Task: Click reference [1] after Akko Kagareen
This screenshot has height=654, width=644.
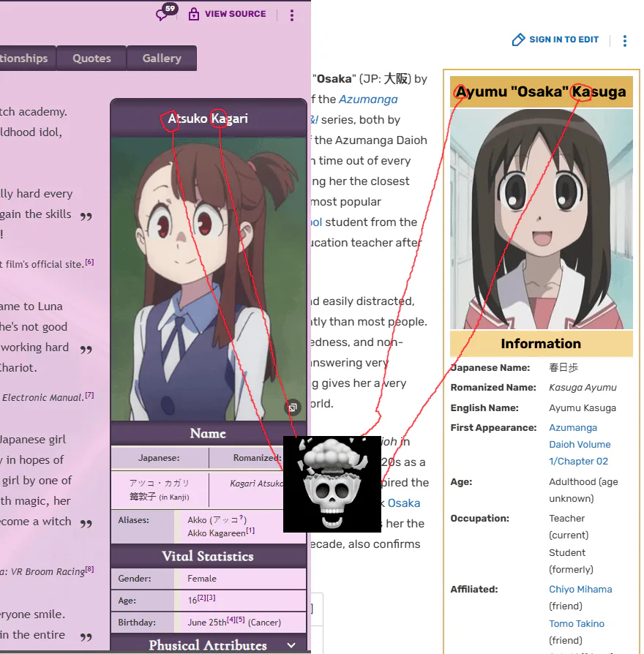Action: point(250,530)
